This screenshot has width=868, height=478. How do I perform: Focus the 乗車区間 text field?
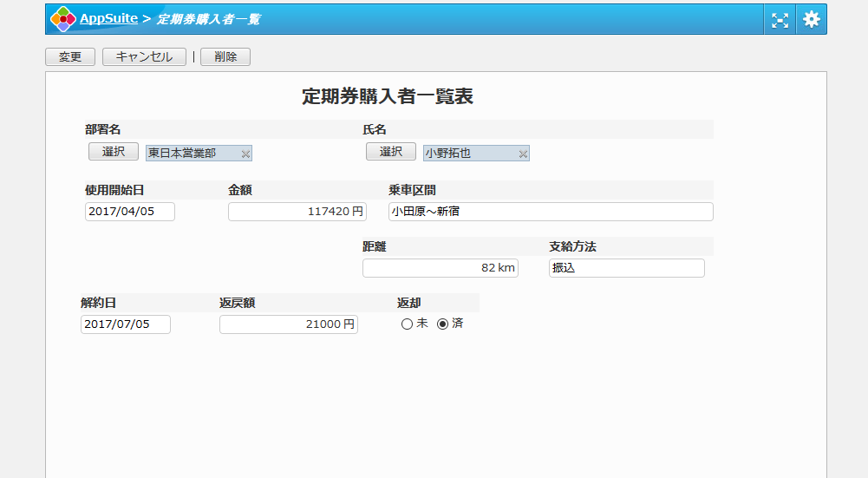click(551, 212)
